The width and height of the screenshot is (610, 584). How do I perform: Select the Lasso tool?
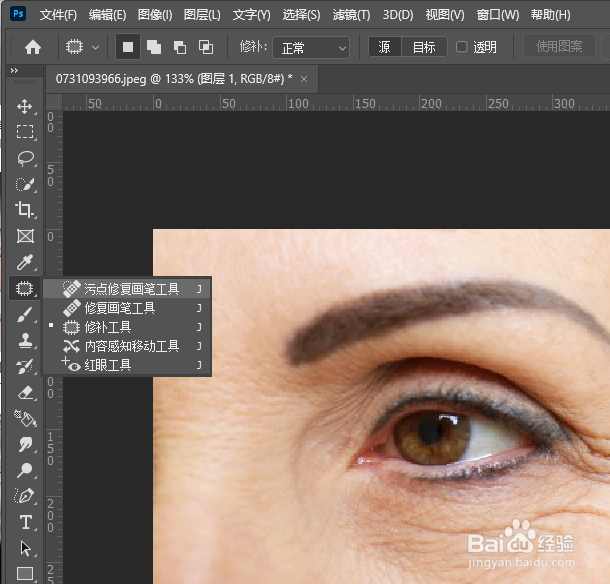click(25, 158)
